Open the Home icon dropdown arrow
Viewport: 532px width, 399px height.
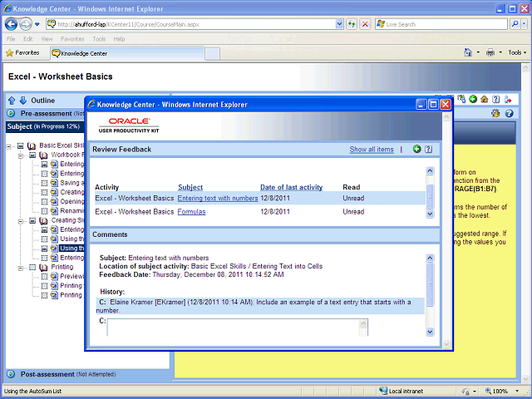click(x=478, y=52)
